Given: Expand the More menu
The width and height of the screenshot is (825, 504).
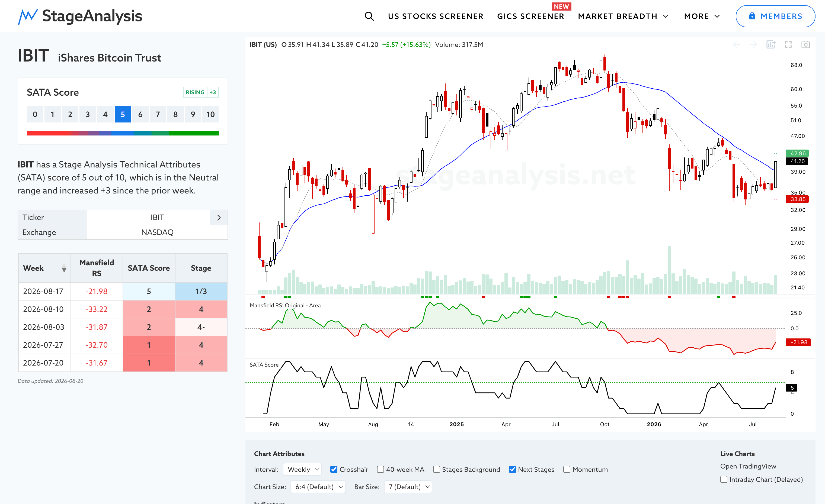Looking at the screenshot, I should [x=702, y=16].
